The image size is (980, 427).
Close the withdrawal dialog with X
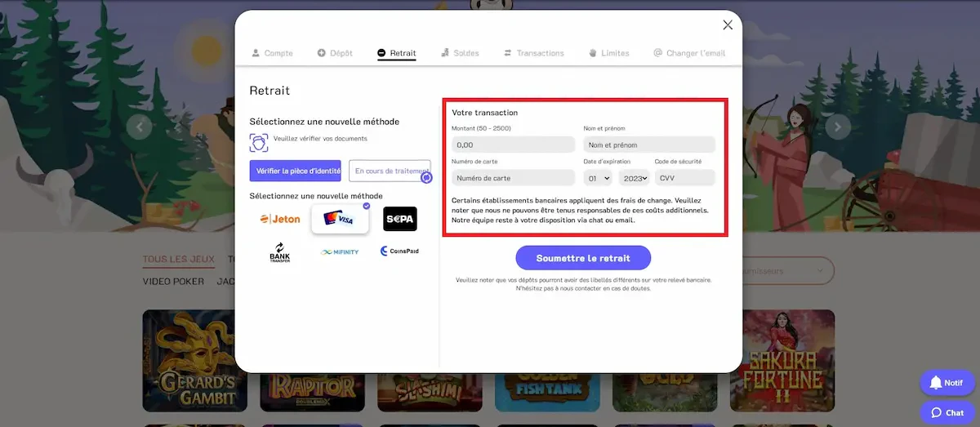pos(728,25)
